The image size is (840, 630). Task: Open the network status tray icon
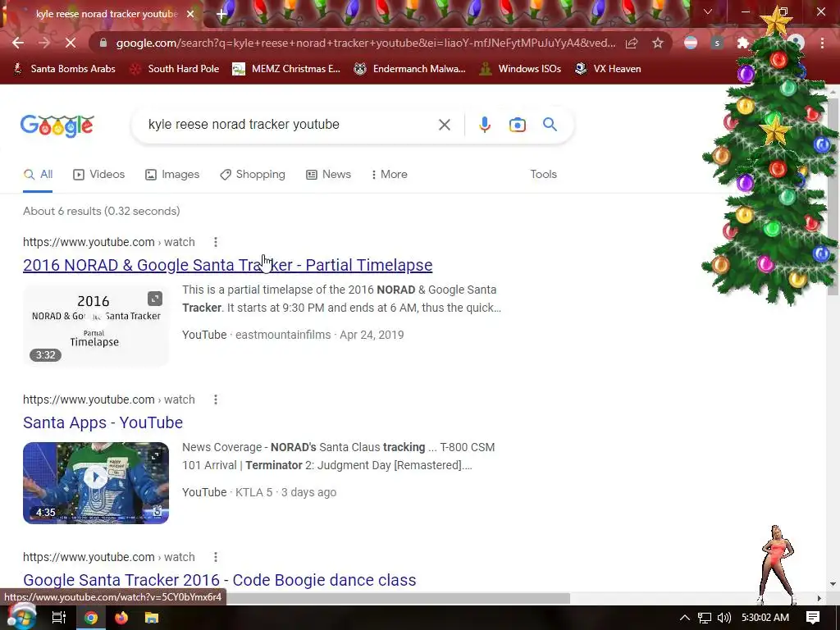click(x=705, y=618)
